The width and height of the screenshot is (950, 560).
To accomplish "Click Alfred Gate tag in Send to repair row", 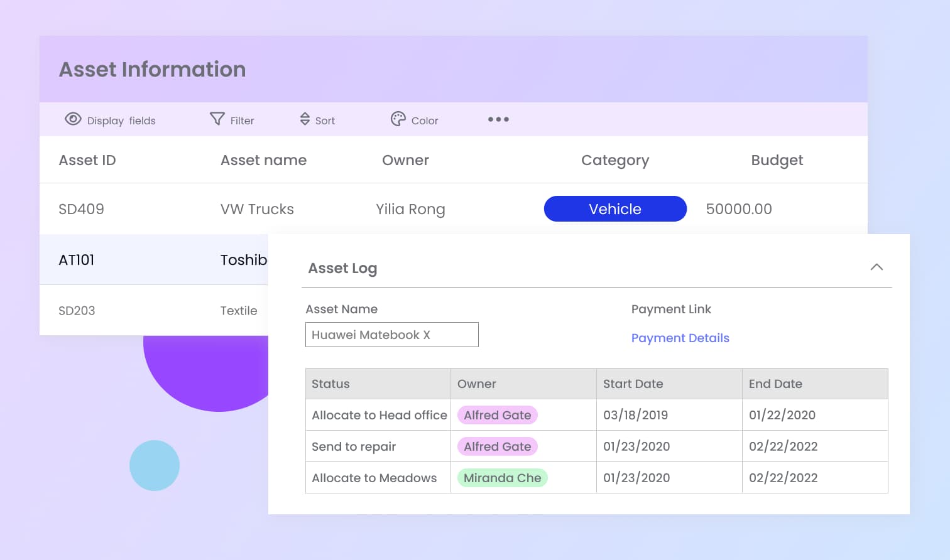I will (497, 446).
